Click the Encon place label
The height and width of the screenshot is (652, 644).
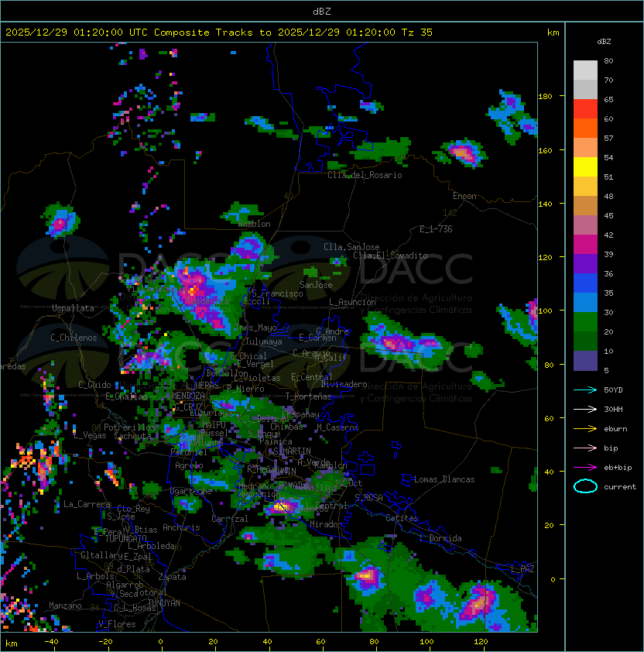pyautogui.click(x=464, y=196)
